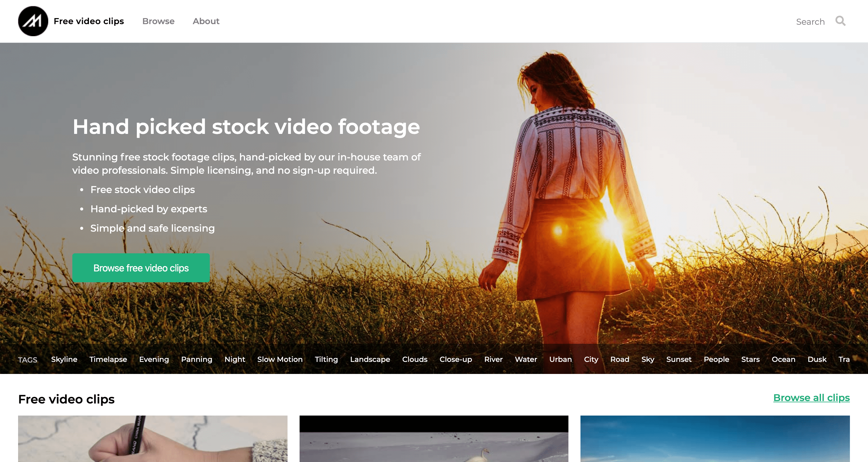The width and height of the screenshot is (868, 462).
Task: Pick the Landscape tag
Action: [x=370, y=359]
